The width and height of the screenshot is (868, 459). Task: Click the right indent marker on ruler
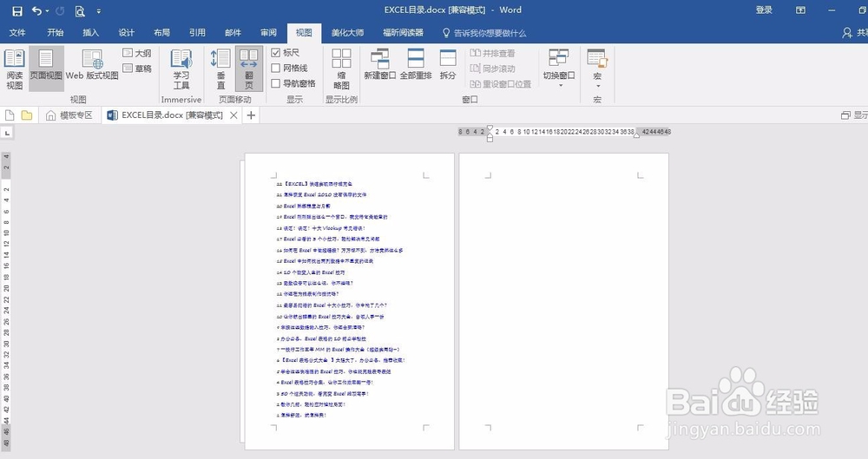point(636,134)
